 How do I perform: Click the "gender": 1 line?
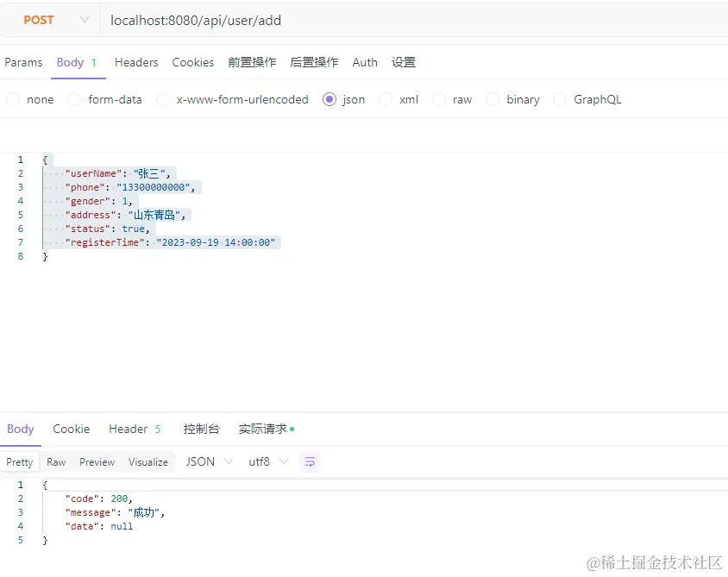coord(98,201)
